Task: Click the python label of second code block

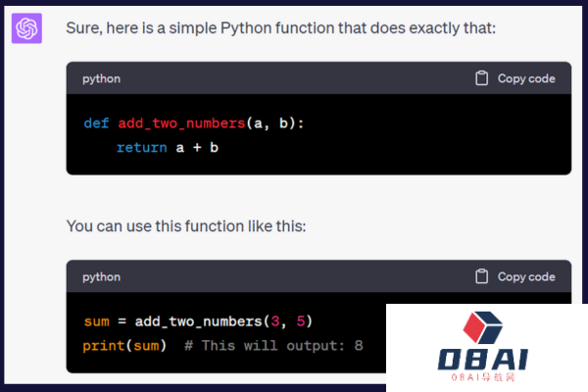Action: [x=101, y=276]
